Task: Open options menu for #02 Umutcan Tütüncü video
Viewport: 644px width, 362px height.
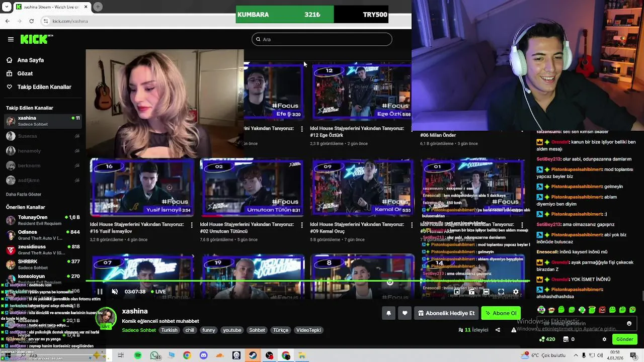Action: click(302, 225)
